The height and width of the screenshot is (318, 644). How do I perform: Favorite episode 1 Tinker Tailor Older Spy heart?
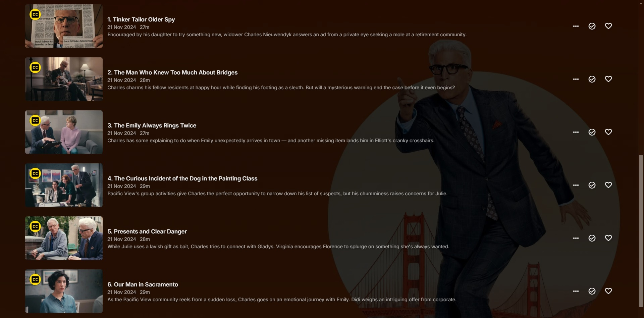point(608,26)
